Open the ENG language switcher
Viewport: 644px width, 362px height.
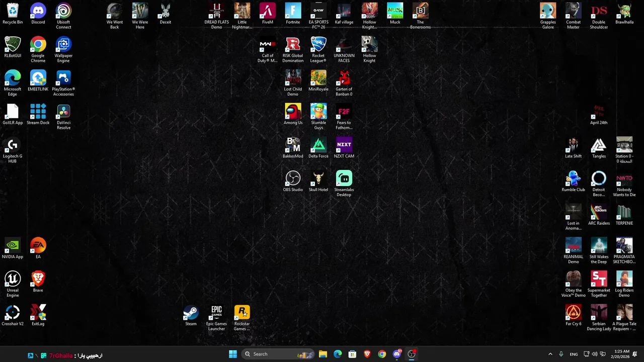pos(574,354)
